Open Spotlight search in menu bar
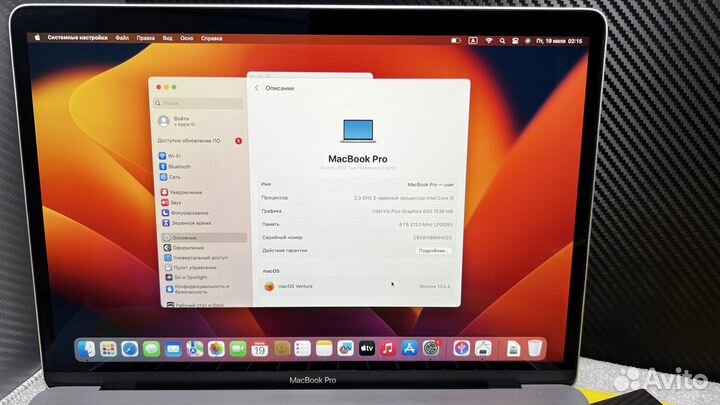This screenshot has width=720, height=405. tap(502, 41)
